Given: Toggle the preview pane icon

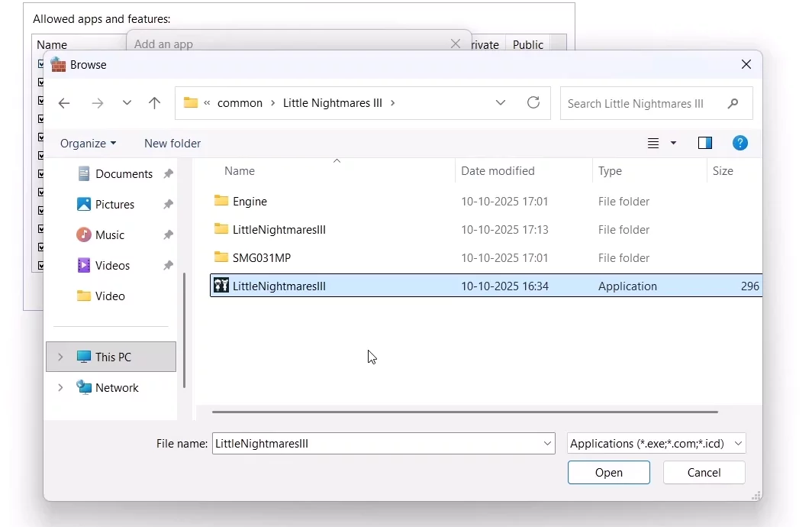Looking at the screenshot, I should point(704,143).
